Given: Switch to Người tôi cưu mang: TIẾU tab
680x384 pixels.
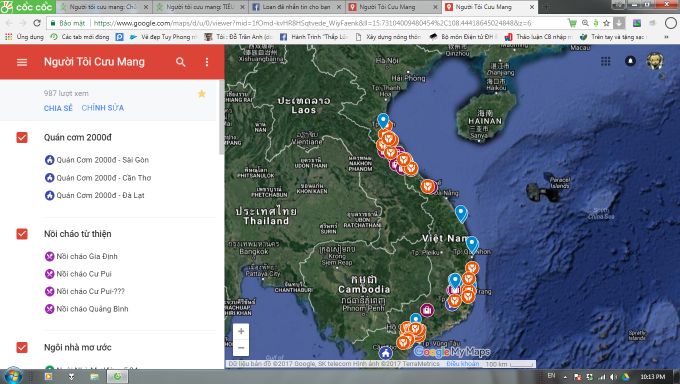Looking at the screenshot, I should click(x=201, y=7).
